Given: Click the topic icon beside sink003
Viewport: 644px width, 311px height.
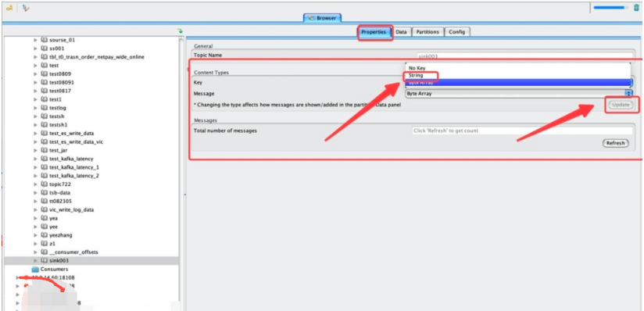Looking at the screenshot, I should (x=45, y=260).
